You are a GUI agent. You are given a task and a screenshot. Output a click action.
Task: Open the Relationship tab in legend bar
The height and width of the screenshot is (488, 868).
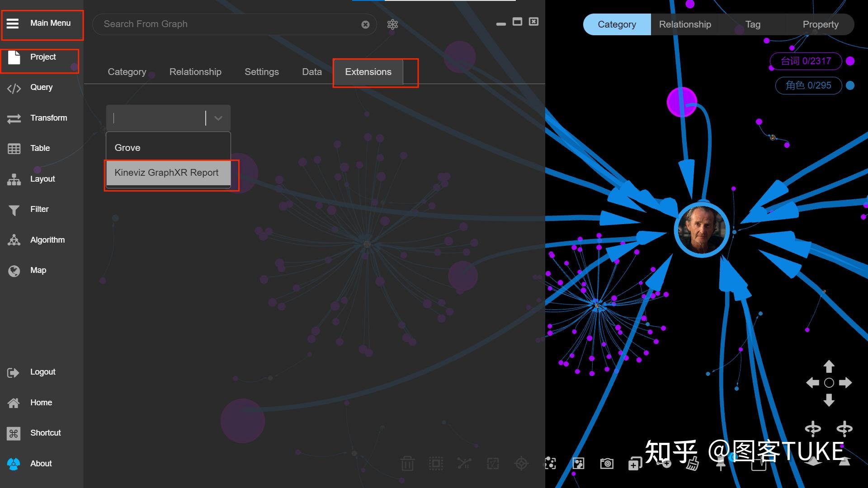pyautogui.click(x=684, y=24)
